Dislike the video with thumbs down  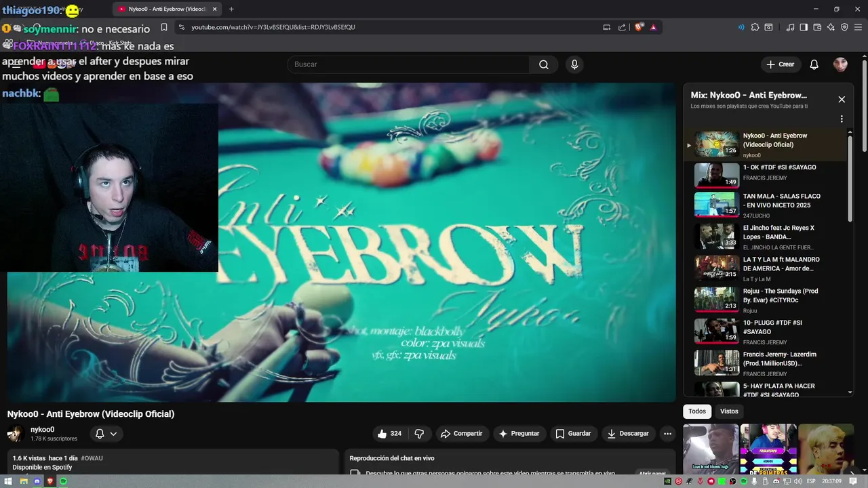point(419,434)
